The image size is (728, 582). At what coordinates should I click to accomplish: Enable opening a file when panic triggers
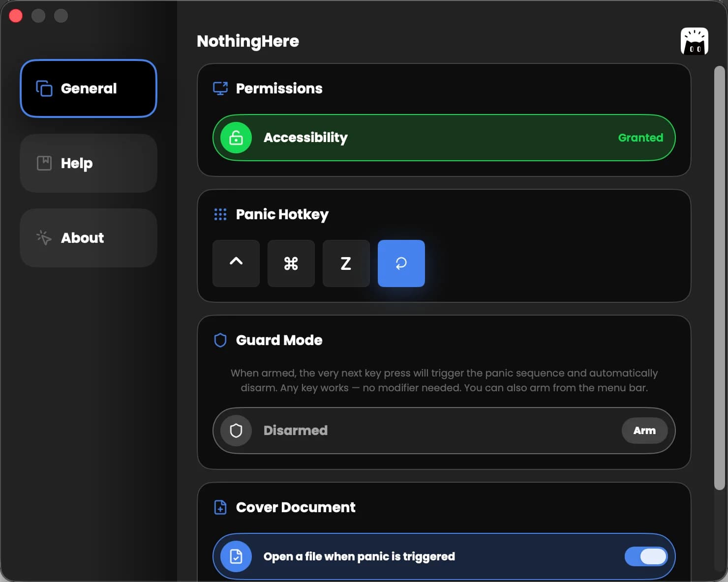pos(646,556)
